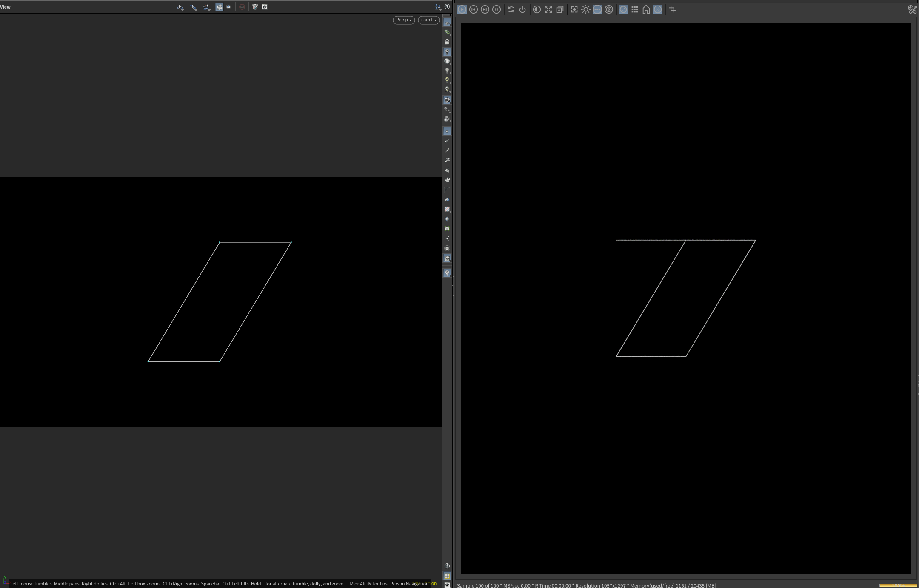This screenshot has width=919, height=588.
Task: Click the home icon in the render view
Action: [646, 9]
